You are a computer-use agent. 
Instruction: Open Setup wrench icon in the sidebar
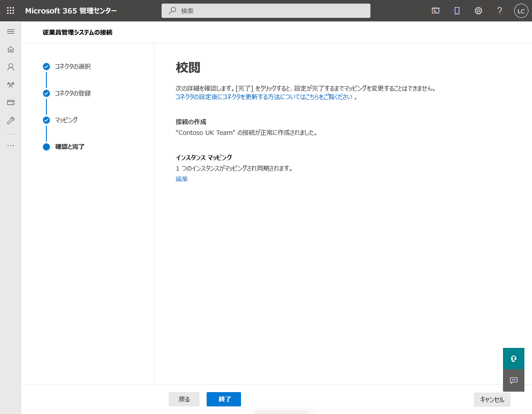11,120
